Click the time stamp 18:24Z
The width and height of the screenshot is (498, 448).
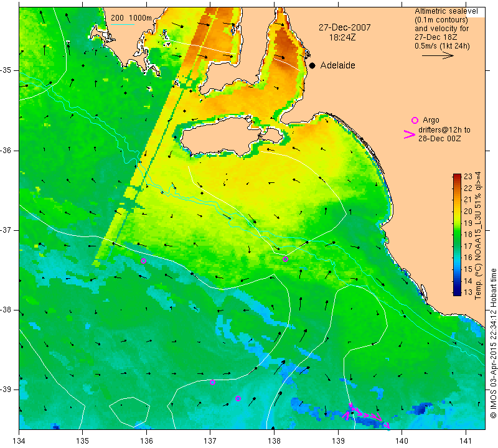point(342,37)
